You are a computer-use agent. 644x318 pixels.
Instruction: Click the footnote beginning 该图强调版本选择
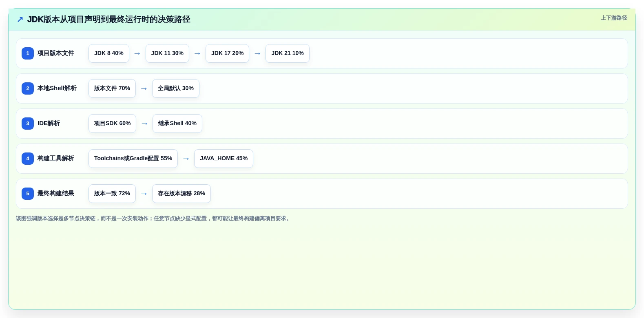pos(154,219)
